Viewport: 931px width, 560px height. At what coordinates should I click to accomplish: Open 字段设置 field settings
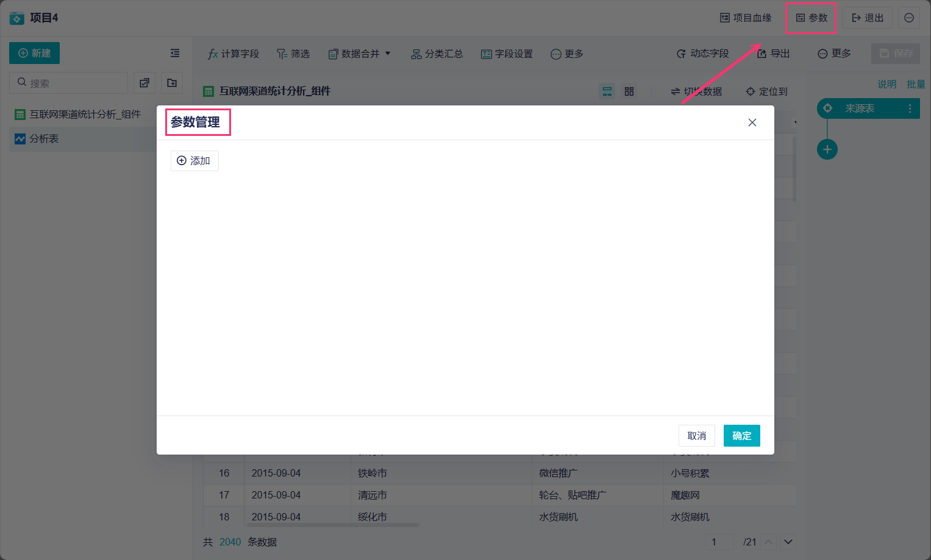tap(507, 54)
